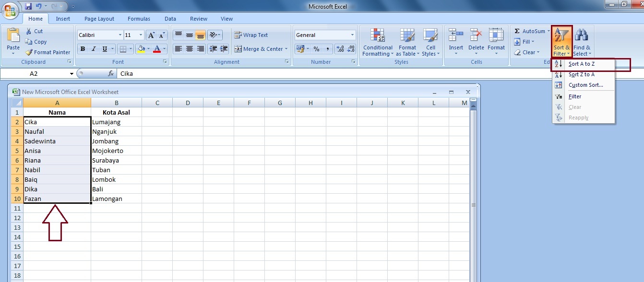The width and height of the screenshot is (644, 282).
Task: Open Format as Table gallery
Action: 407,42
